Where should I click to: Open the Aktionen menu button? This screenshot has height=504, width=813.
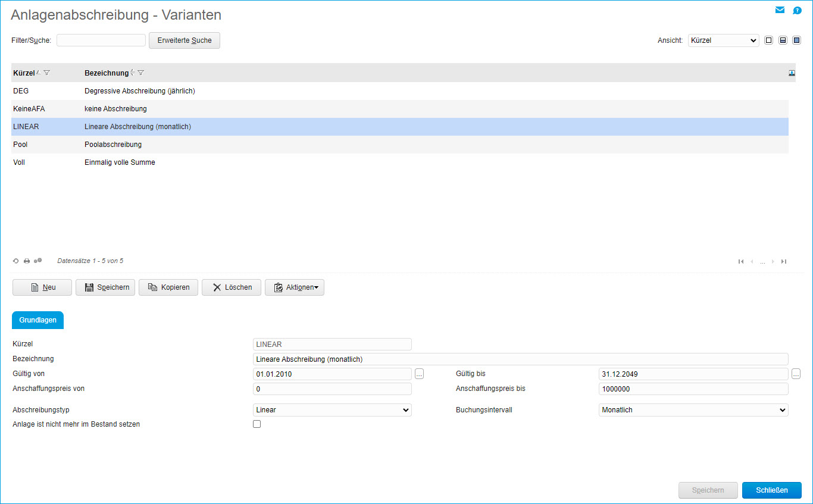[295, 287]
